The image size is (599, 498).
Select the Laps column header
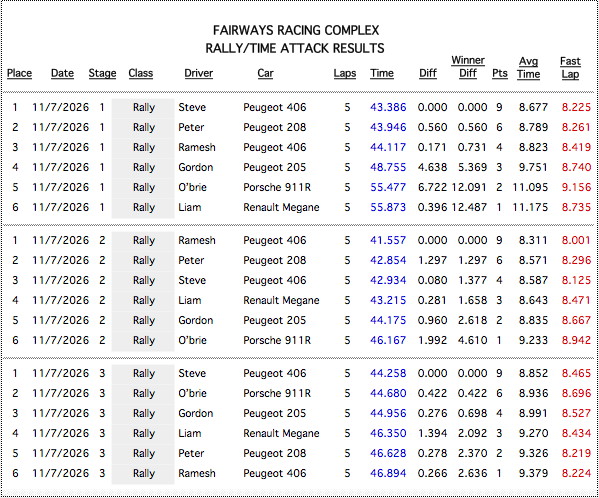coord(345,73)
